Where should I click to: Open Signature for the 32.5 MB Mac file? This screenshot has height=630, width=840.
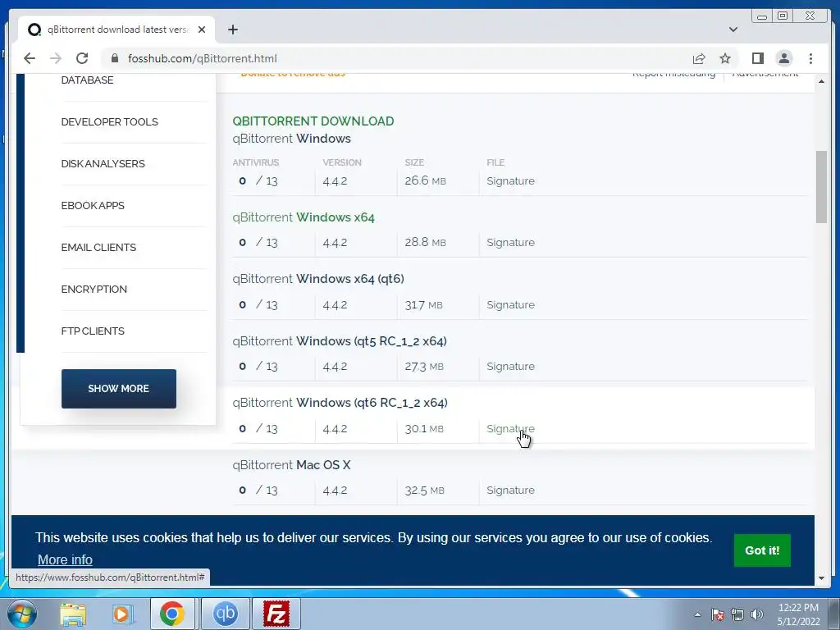[510, 491]
